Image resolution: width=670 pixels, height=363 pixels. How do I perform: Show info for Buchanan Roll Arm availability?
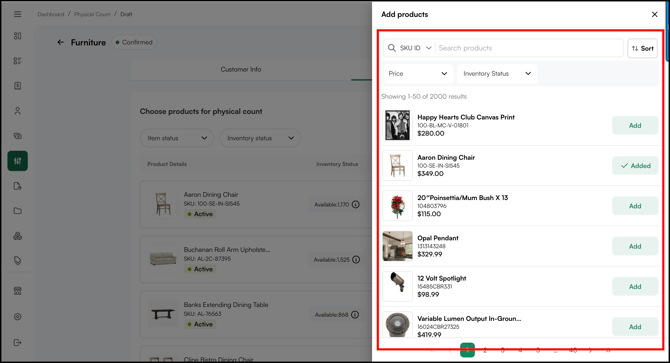[356, 260]
